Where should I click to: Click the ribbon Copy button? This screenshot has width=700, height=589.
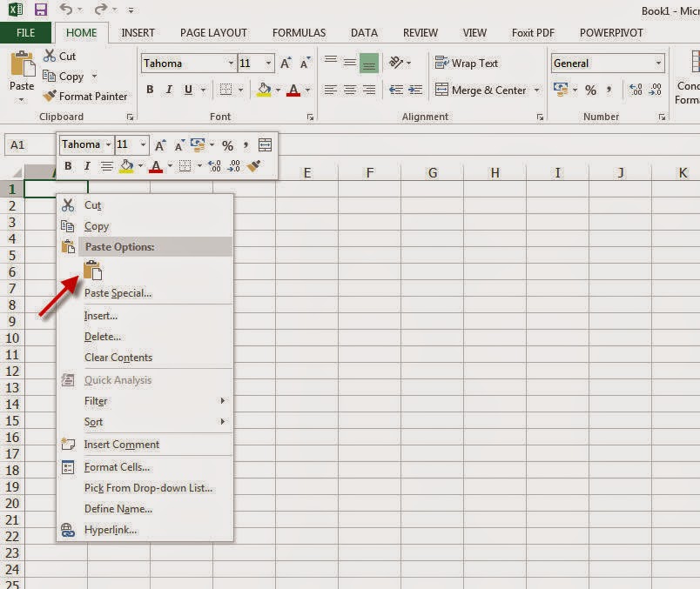coord(64,77)
